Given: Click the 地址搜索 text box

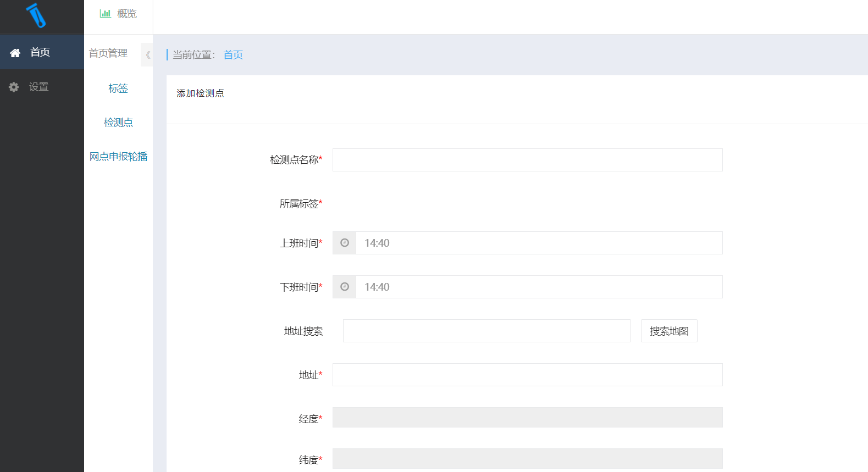Looking at the screenshot, I should pyautogui.click(x=486, y=331).
